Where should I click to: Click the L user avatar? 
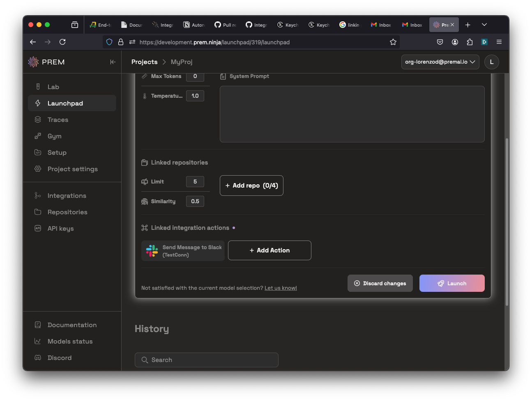492,62
